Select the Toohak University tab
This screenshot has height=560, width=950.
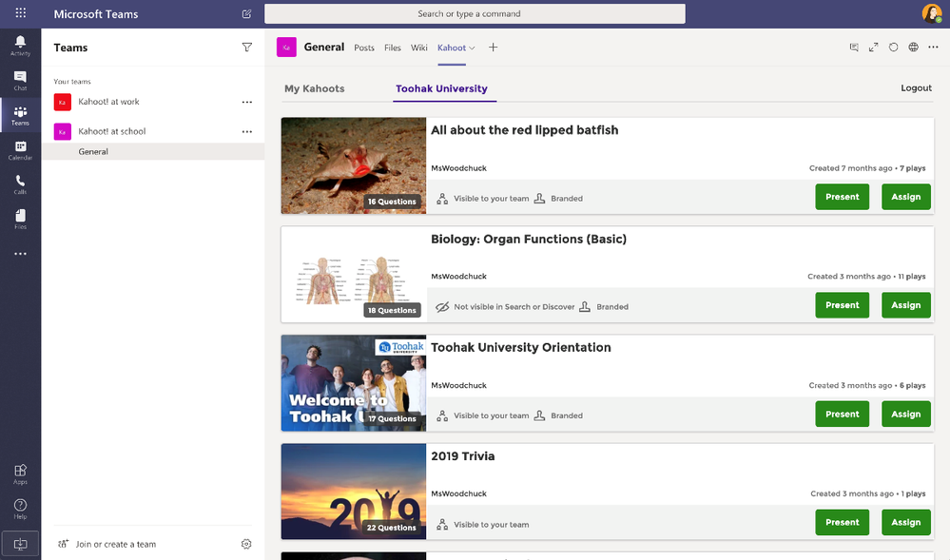[x=441, y=88]
